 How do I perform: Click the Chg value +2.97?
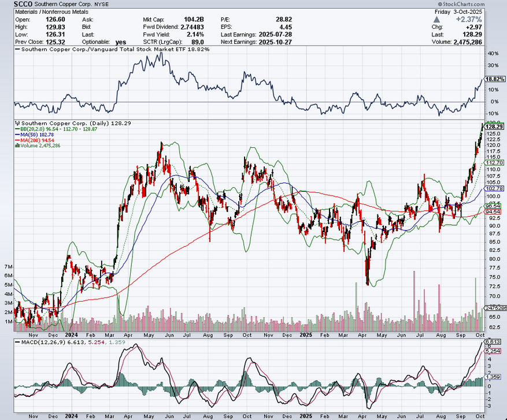(473, 27)
